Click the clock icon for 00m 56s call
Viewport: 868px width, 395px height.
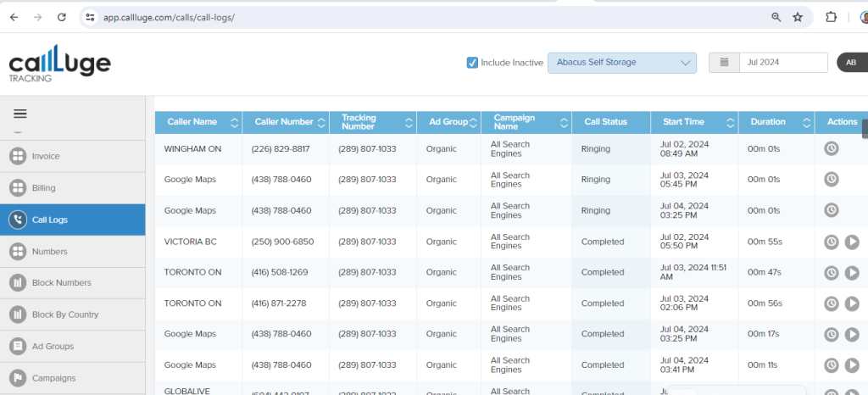point(832,303)
